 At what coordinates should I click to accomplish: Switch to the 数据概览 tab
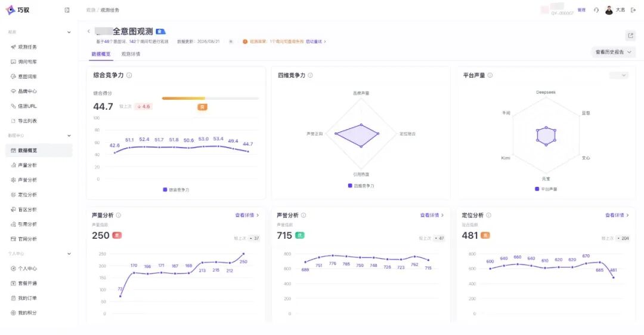coord(101,54)
